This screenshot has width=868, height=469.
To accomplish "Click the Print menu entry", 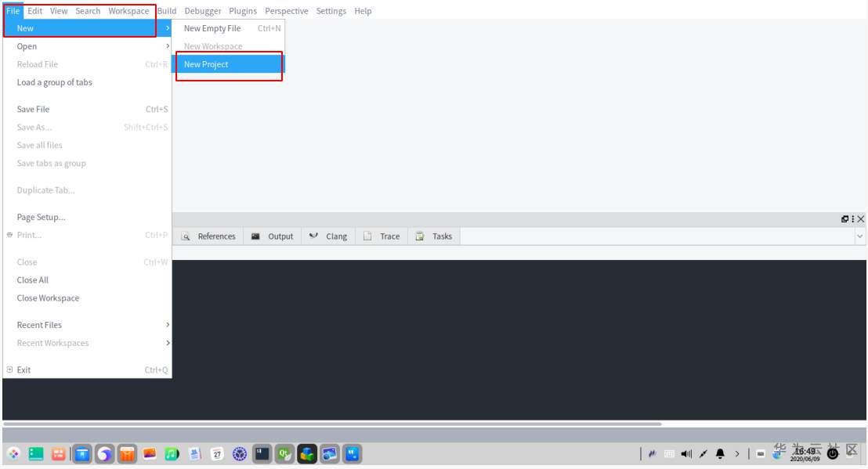I will coord(88,235).
